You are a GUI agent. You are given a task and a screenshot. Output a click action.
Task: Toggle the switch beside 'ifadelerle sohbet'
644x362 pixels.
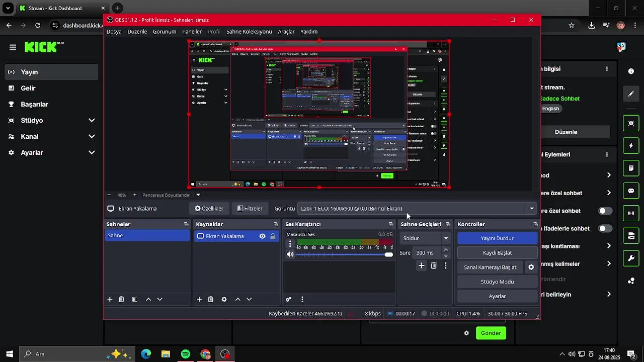[x=605, y=229]
